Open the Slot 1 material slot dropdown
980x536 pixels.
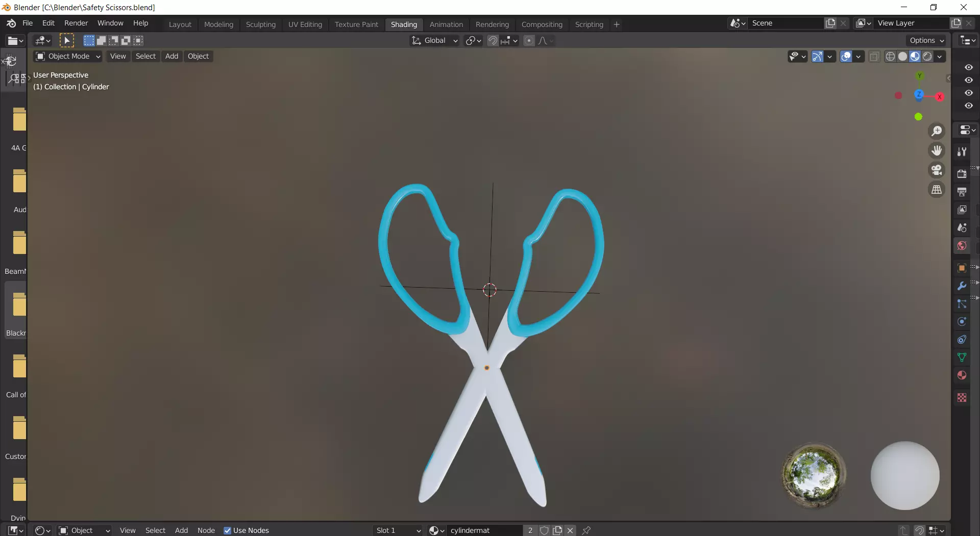click(398, 530)
